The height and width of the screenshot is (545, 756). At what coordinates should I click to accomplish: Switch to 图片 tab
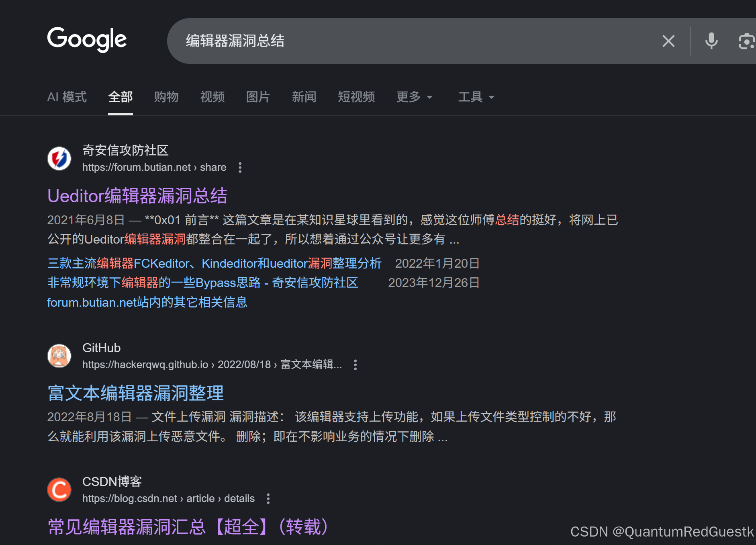point(258,97)
